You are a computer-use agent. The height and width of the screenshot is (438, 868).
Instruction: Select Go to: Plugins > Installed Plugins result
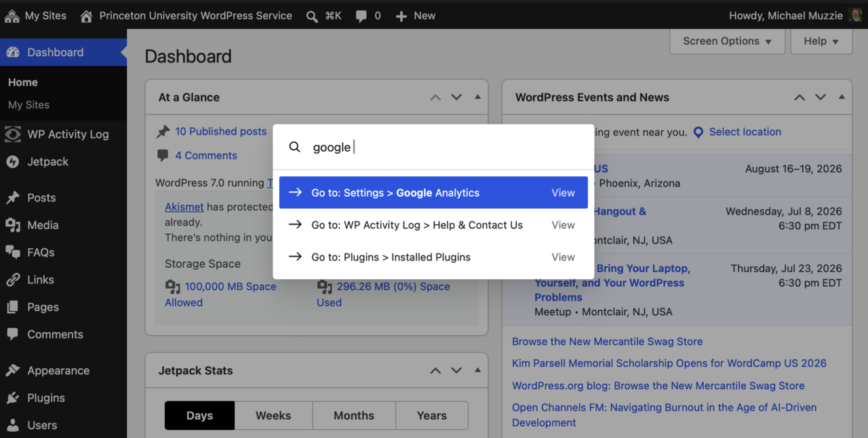pos(433,257)
